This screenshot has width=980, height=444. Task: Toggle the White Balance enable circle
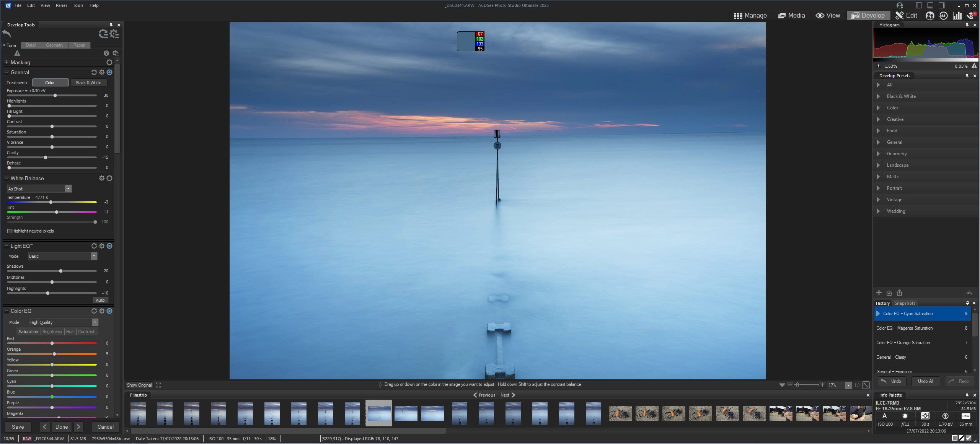point(109,178)
